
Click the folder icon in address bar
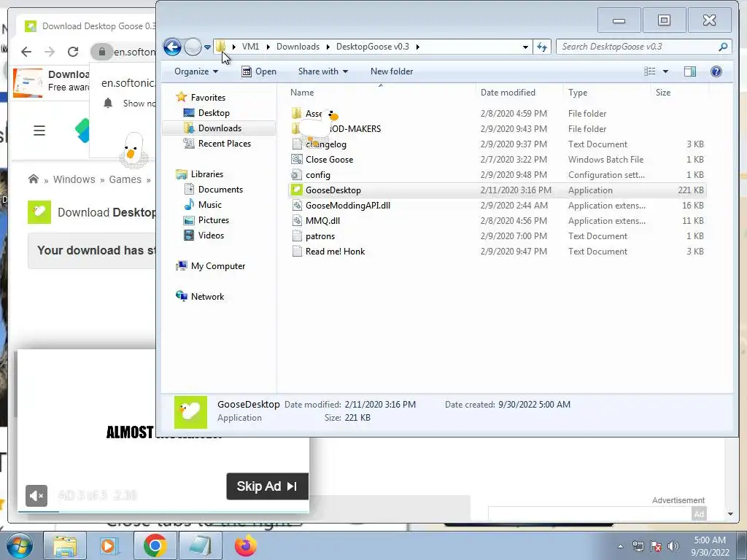pyautogui.click(x=220, y=46)
